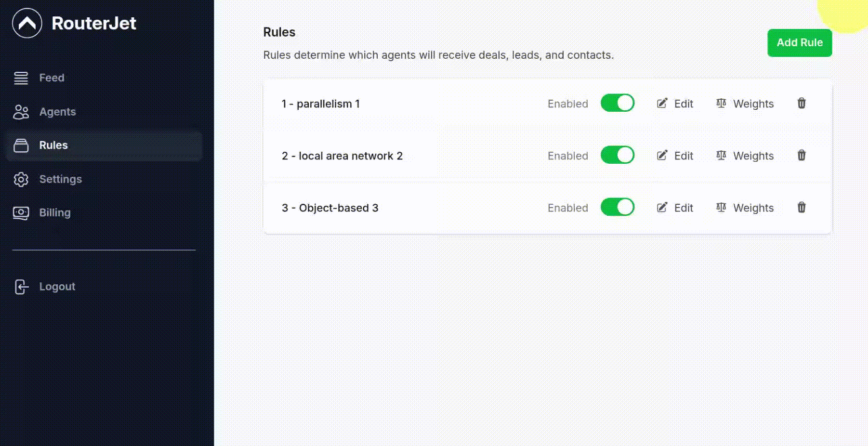Click the Logout link
The image size is (868, 446).
point(57,287)
